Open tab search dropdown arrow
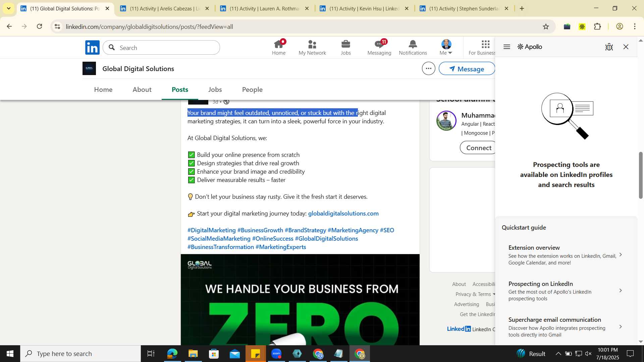 tap(8, 8)
